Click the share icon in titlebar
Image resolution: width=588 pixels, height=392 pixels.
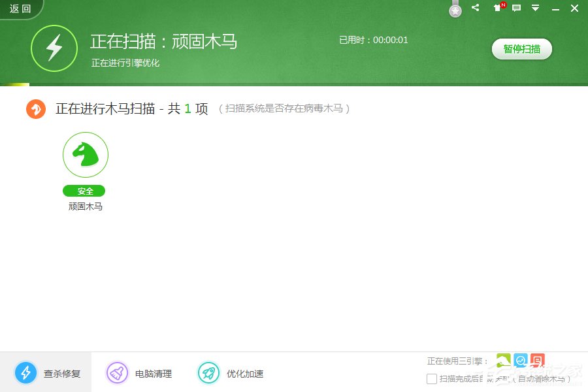(475, 8)
